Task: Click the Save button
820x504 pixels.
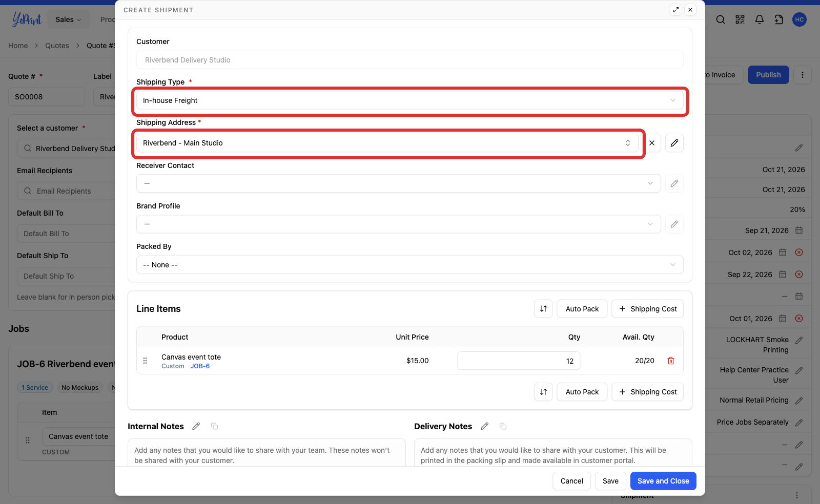Action: pos(610,481)
